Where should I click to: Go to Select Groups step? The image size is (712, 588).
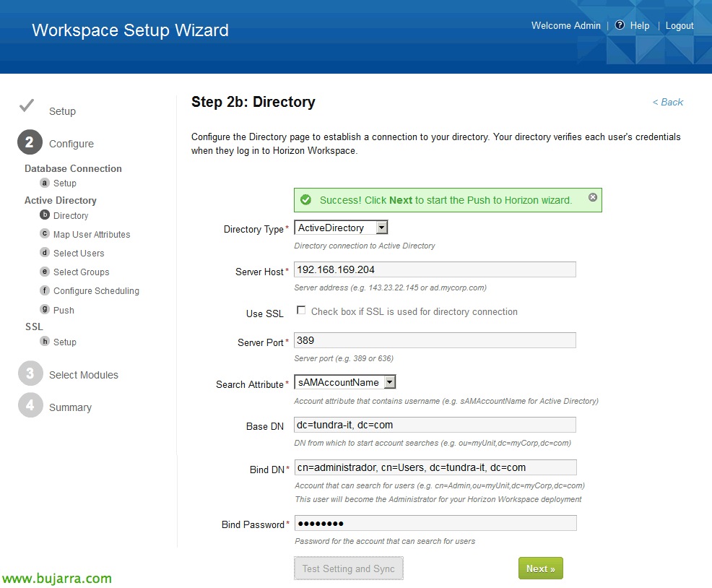82,272
